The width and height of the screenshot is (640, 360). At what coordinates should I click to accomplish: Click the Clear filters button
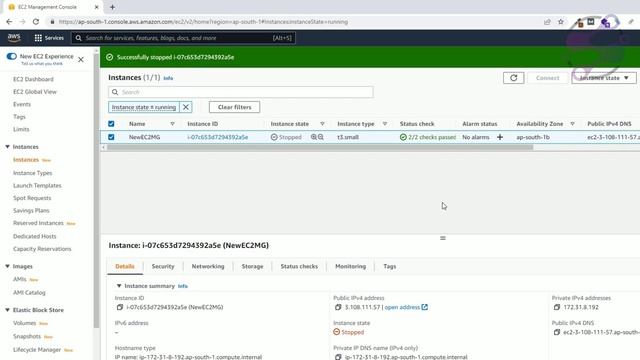click(x=234, y=107)
